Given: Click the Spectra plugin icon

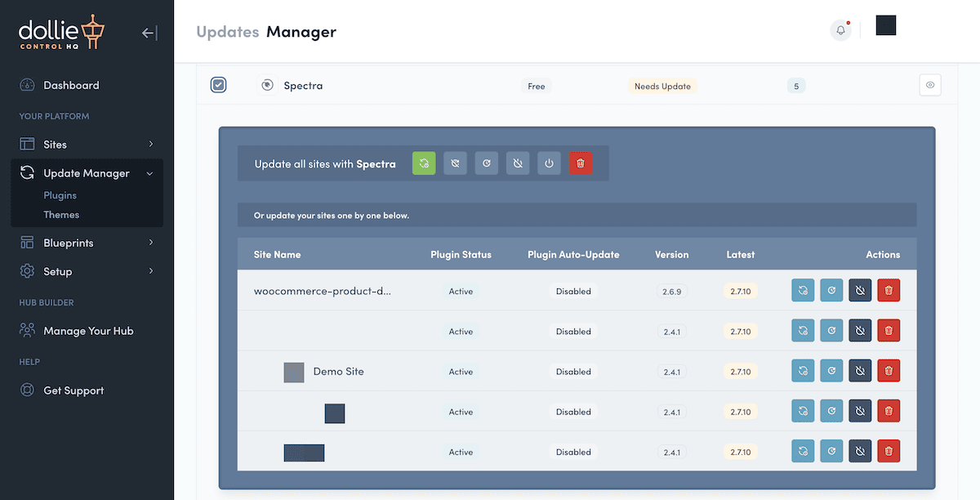Looking at the screenshot, I should pyautogui.click(x=266, y=85).
